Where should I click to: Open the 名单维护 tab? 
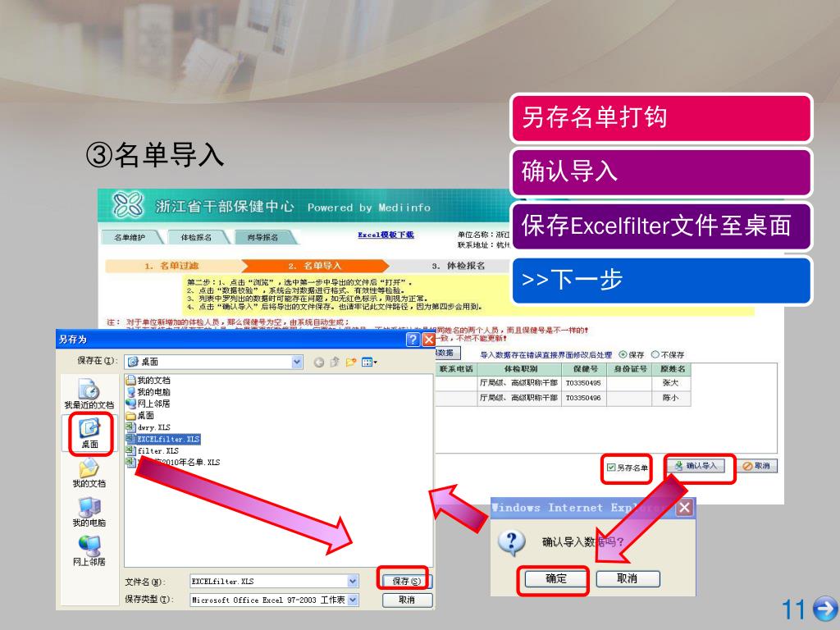130,237
